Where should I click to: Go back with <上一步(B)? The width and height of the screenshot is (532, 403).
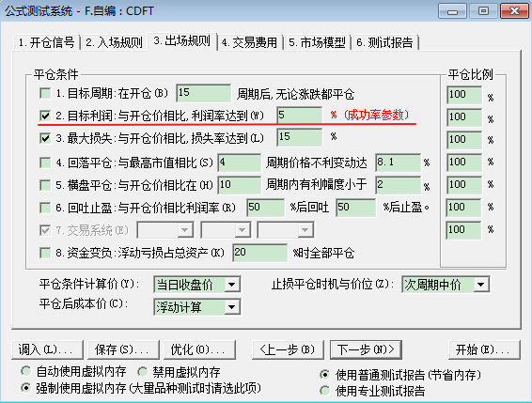pyautogui.click(x=288, y=349)
